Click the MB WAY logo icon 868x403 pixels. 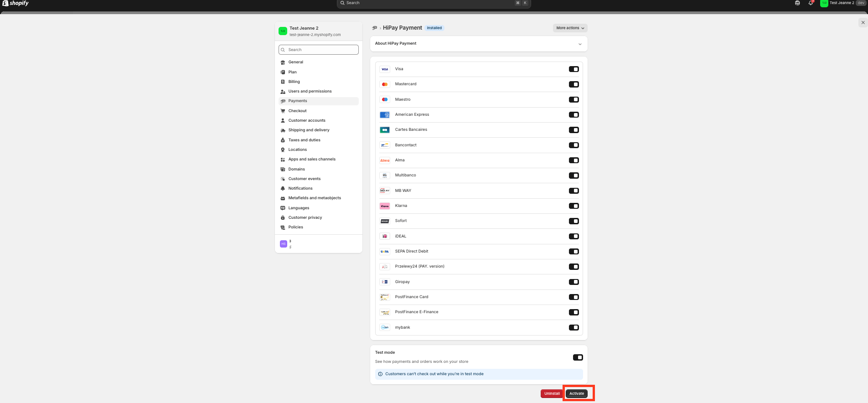point(385,191)
